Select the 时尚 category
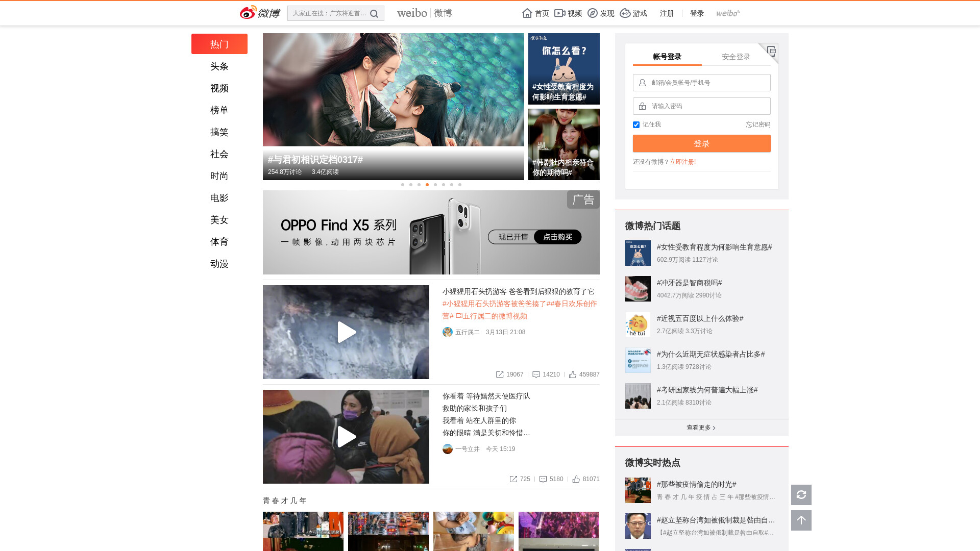Viewport: 980px width, 551px height. (219, 176)
